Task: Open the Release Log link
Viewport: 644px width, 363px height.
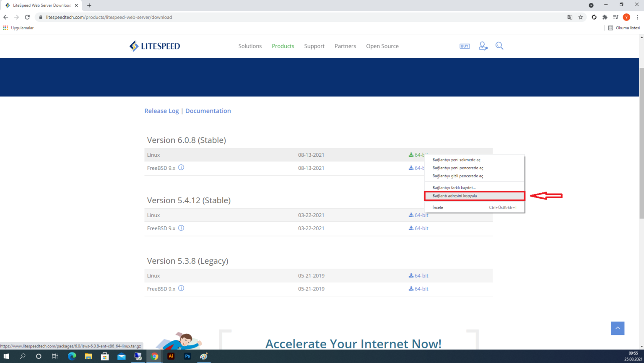Action: click(x=161, y=111)
